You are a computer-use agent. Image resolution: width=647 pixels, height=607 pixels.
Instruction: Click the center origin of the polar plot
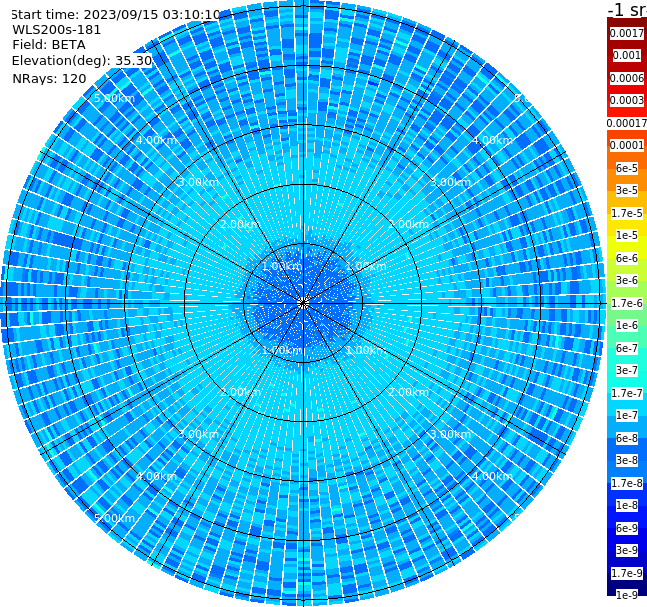click(303, 303)
